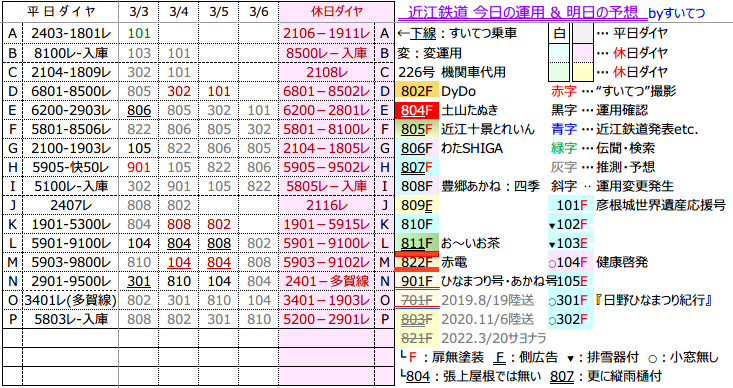Select the 2104-1809レ cell
The image size is (733, 388).
(71, 72)
